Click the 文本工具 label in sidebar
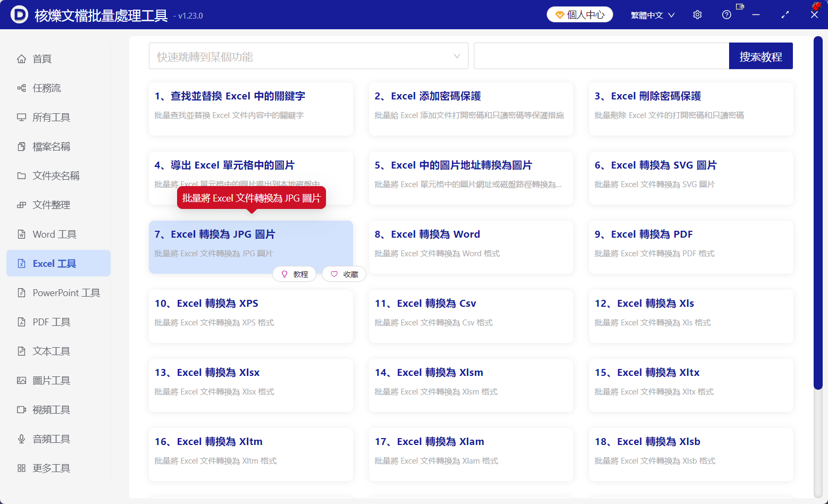The width and height of the screenshot is (828, 504). pyautogui.click(x=52, y=351)
